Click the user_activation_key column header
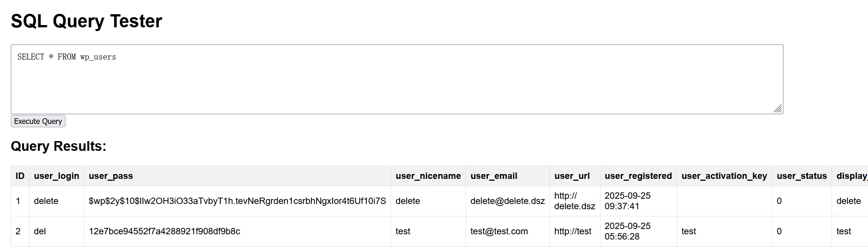 pyautogui.click(x=724, y=176)
